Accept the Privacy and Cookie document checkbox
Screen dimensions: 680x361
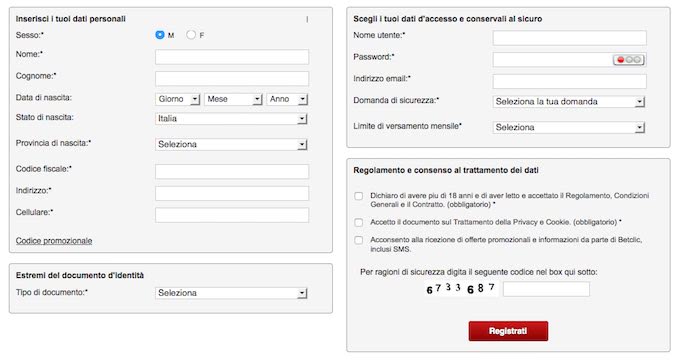point(359,223)
